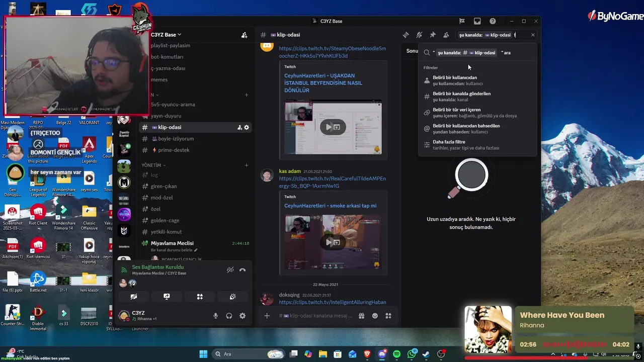Screen dimensions: 644x362
Task: Open 'smoke arkasi tap mi' embed title
Action: [330, 206]
